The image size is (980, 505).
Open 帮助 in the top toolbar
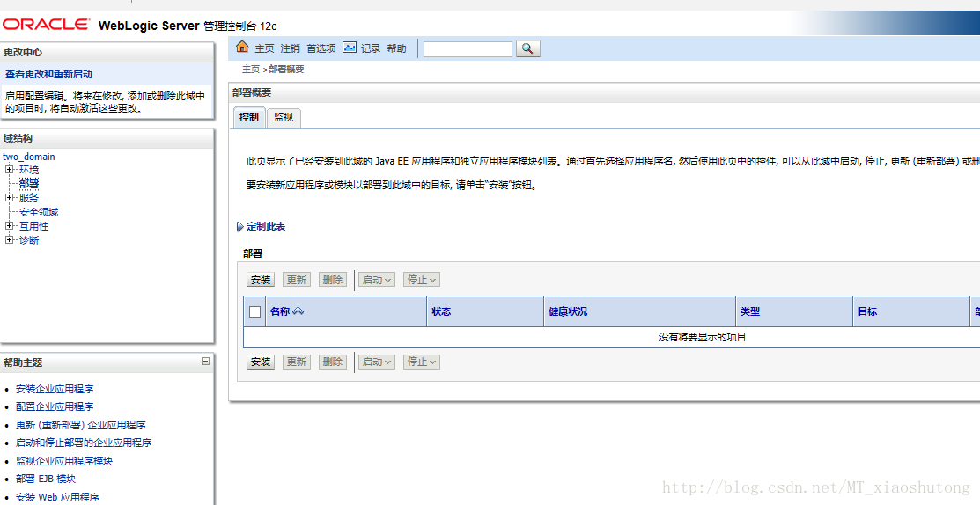click(396, 48)
